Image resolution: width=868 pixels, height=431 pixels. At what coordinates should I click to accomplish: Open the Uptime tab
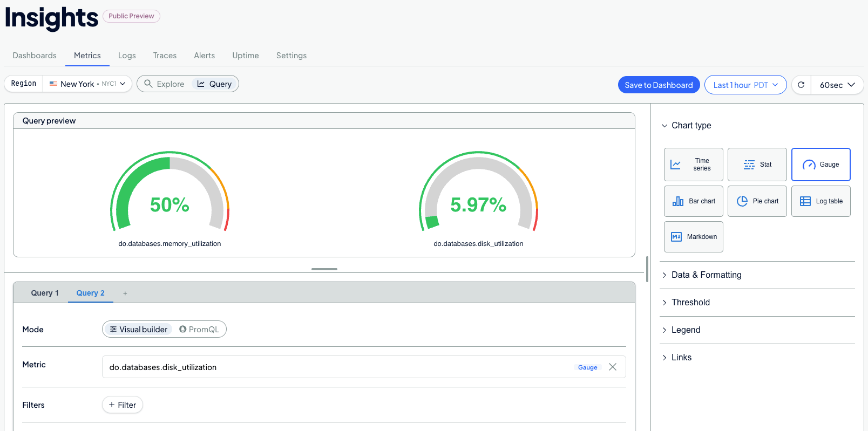pos(246,56)
